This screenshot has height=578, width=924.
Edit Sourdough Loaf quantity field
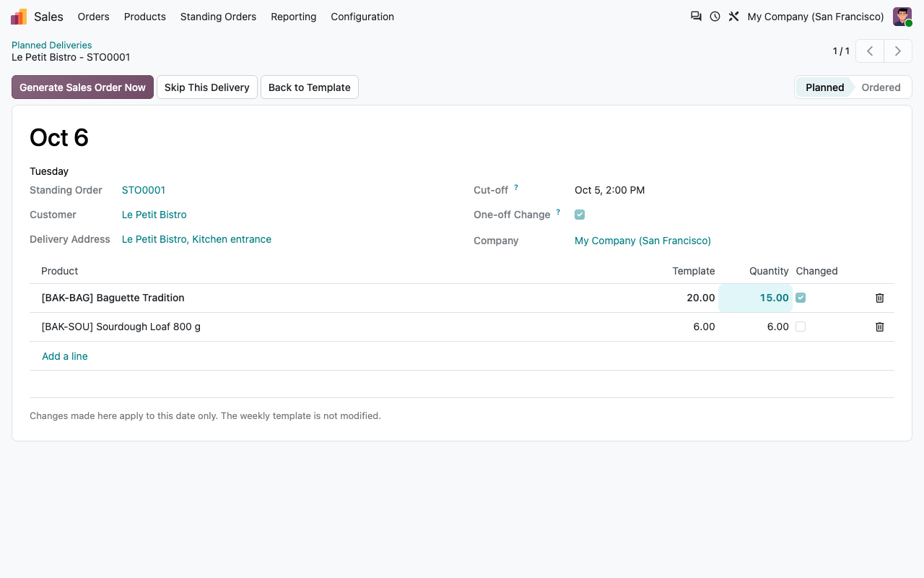click(x=755, y=327)
